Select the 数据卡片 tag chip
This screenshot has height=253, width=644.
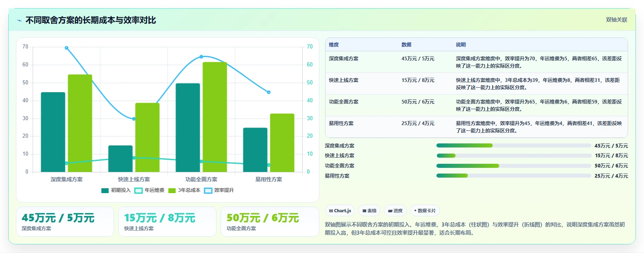pos(425,211)
